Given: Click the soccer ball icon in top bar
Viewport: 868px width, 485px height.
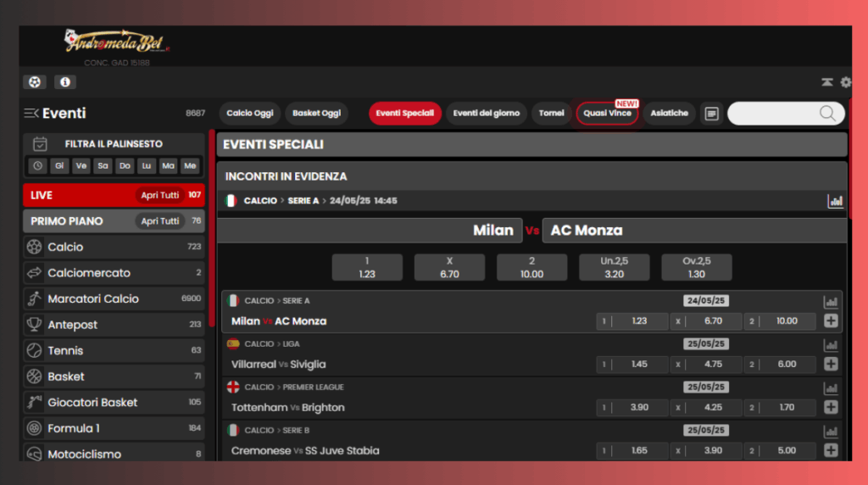Looking at the screenshot, I should point(35,82).
